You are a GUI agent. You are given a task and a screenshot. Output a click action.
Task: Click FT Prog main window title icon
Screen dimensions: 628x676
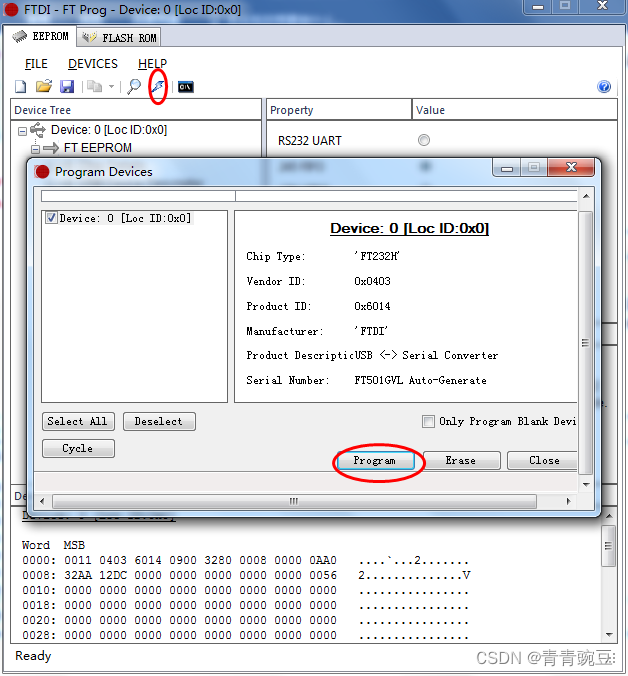point(11,9)
